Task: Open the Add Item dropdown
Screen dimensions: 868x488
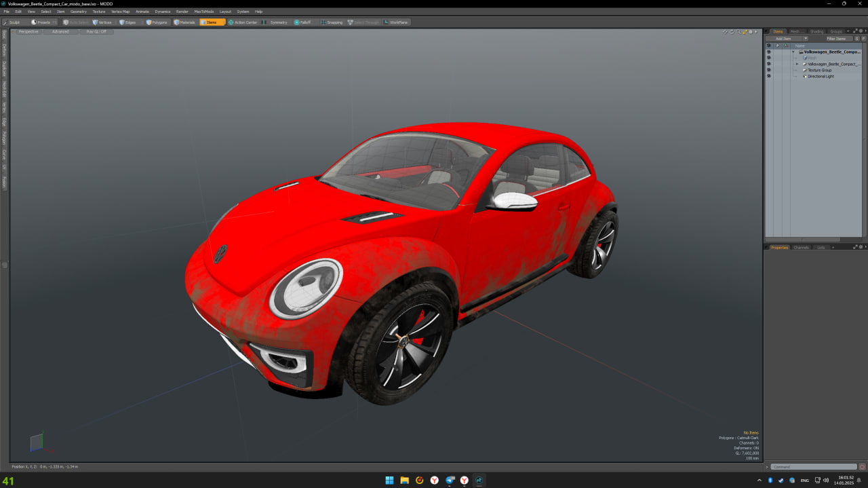Action: tap(787, 39)
